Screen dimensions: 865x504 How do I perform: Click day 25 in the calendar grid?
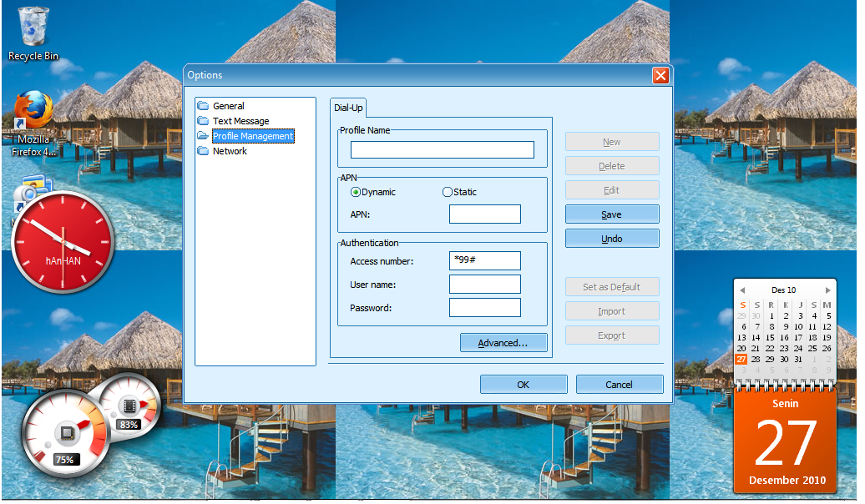[x=812, y=349]
